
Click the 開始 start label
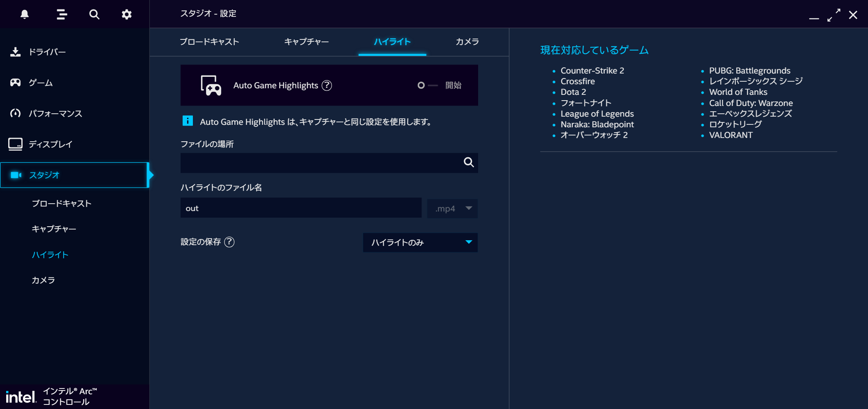[x=453, y=85]
